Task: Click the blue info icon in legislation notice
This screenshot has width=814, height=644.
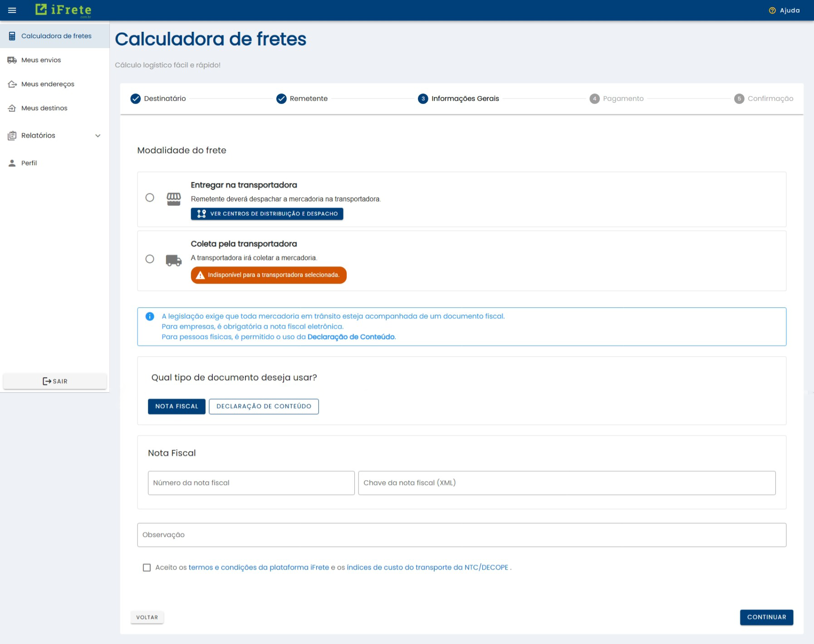Action: click(x=150, y=316)
